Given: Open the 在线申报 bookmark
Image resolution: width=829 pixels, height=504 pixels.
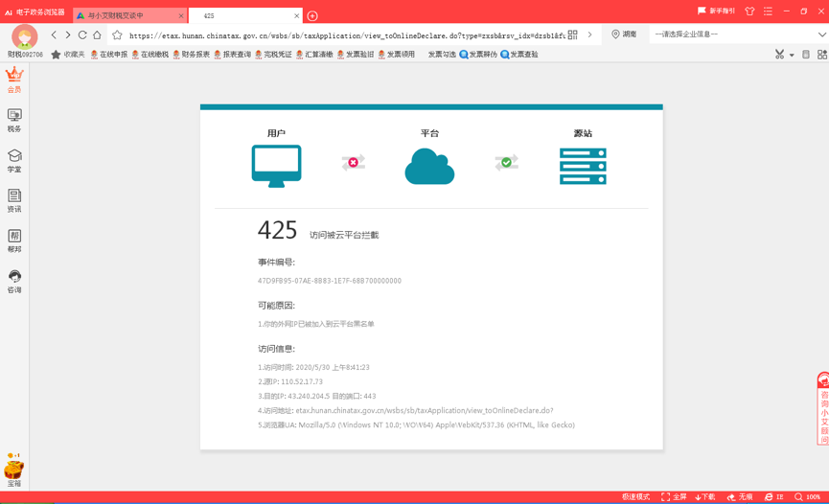Looking at the screenshot, I should pos(109,55).
